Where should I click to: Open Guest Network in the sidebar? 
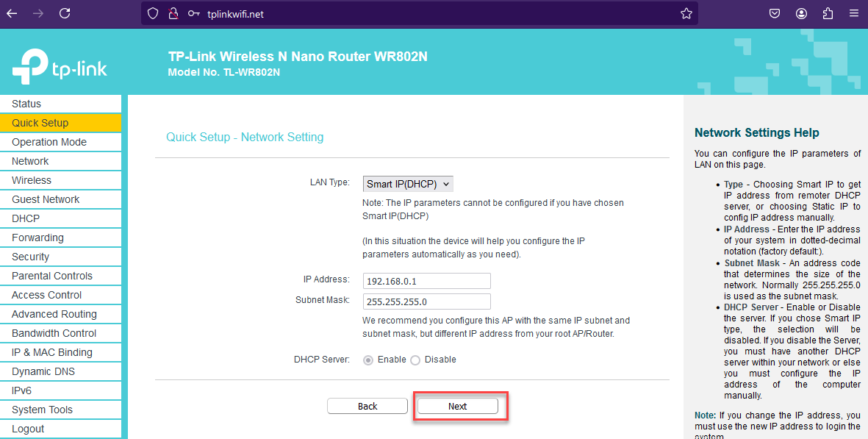(60, 199)
